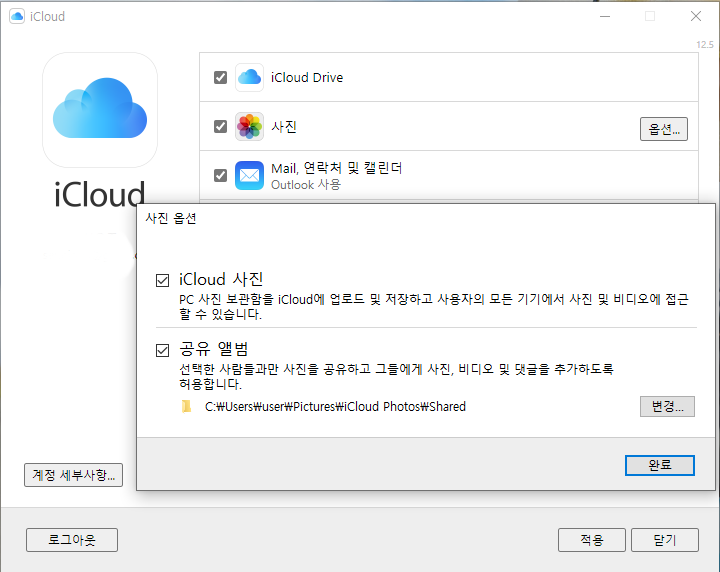
Task: Click the 공유 앨범 heading text
Action: tap(214, 349)
